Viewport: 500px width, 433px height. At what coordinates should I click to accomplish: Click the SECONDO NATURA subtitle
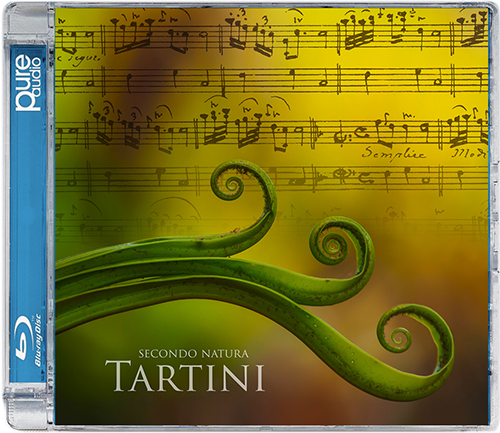click(x=193, y=354)
